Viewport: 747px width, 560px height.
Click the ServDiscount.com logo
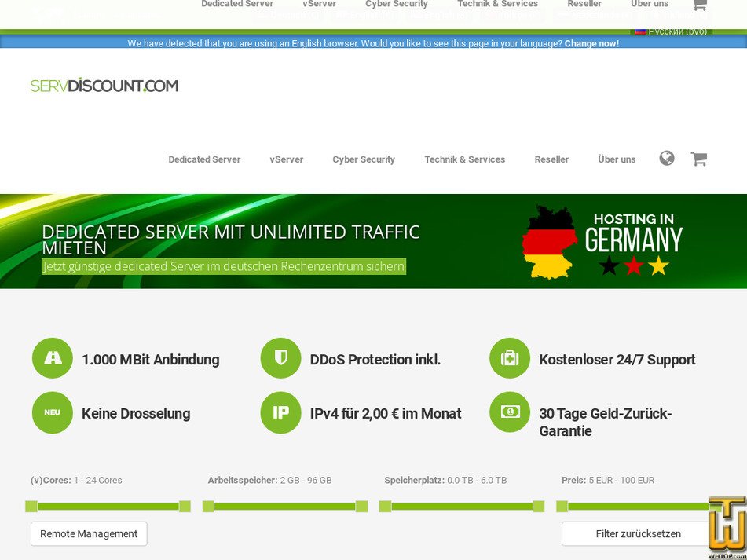[104, 86]
